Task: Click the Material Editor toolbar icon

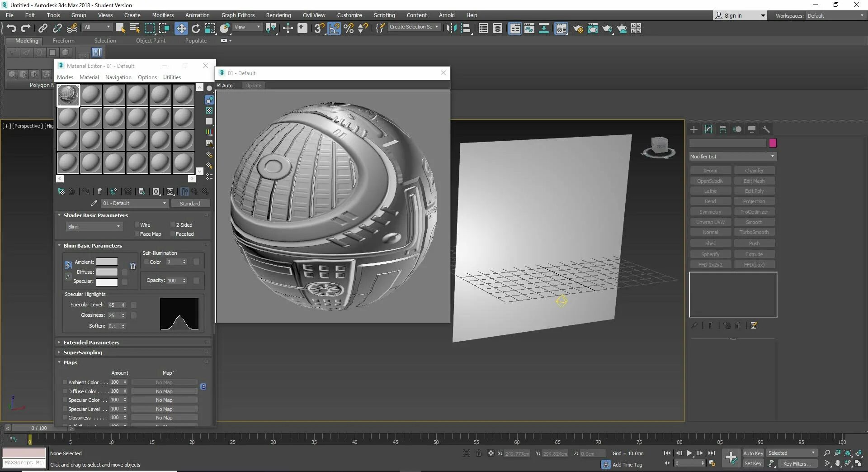Action: point(561,29)
